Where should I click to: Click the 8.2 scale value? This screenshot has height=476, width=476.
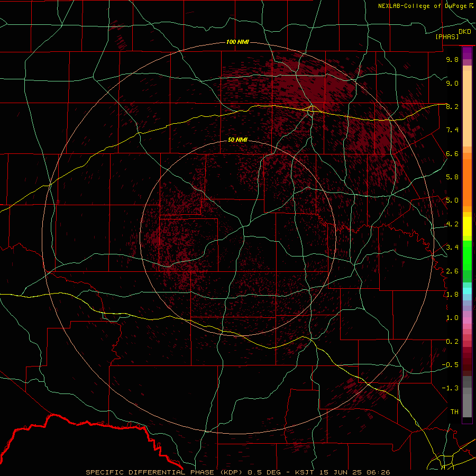pos(452,106)
